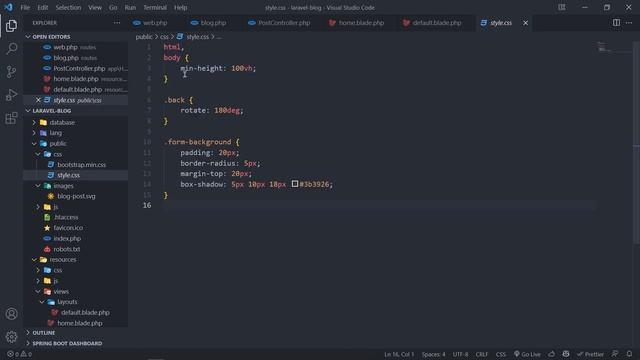
Task: Open the Extensions view
Action: pos(11,118)
